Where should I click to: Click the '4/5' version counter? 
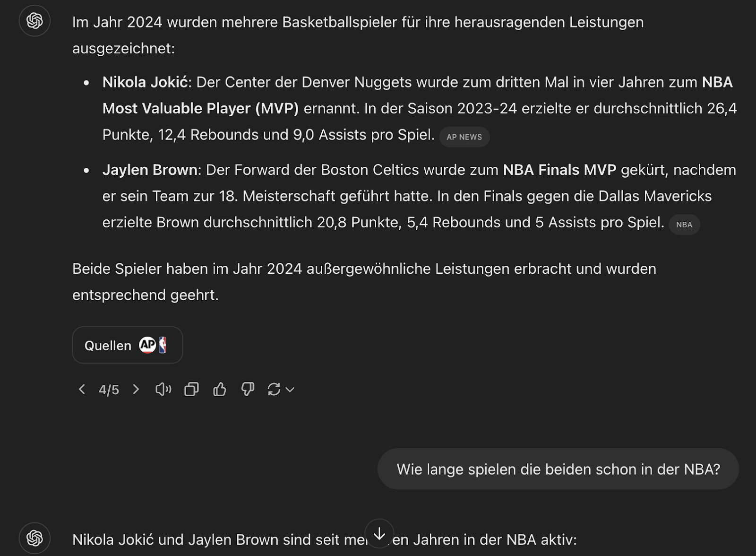[x=109, y=390]
